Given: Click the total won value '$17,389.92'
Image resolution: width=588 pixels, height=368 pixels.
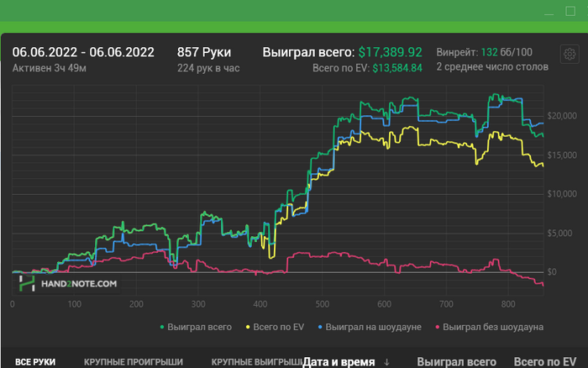Looking at the screenshot, I should click(390, 52).
